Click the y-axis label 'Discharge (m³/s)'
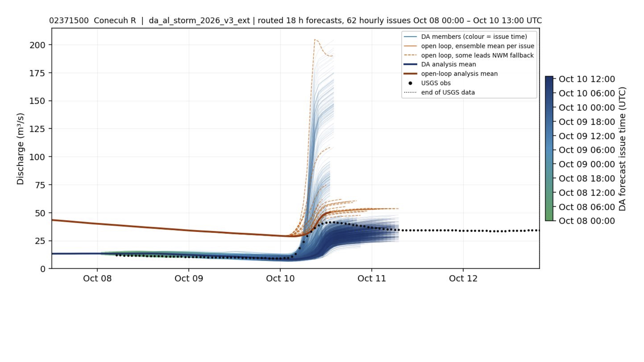This screenshot has width=644, height=362. (x=20, y=149)
